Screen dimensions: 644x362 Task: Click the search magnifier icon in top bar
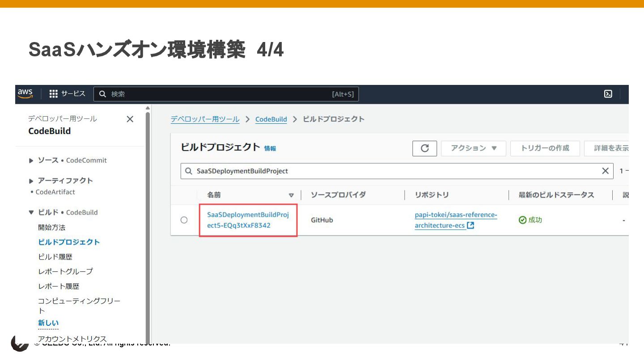tap(102, 94)
